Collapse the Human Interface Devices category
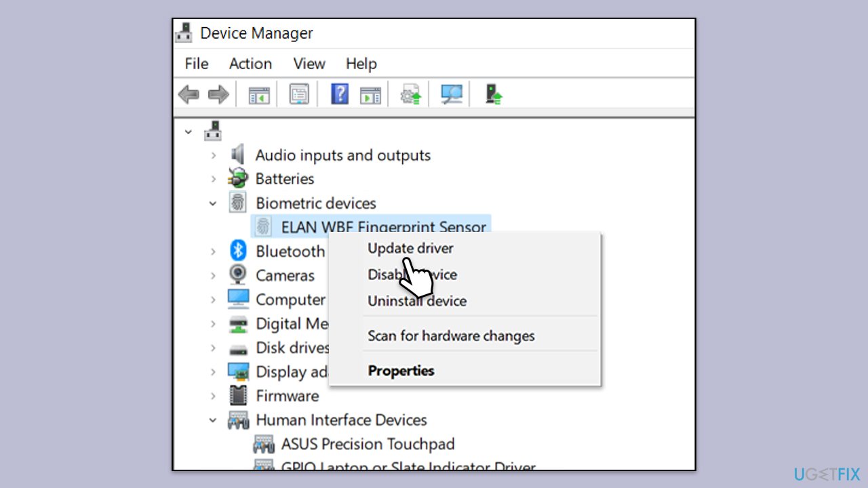Screen dimensions: 868x488 click(213, 420)
